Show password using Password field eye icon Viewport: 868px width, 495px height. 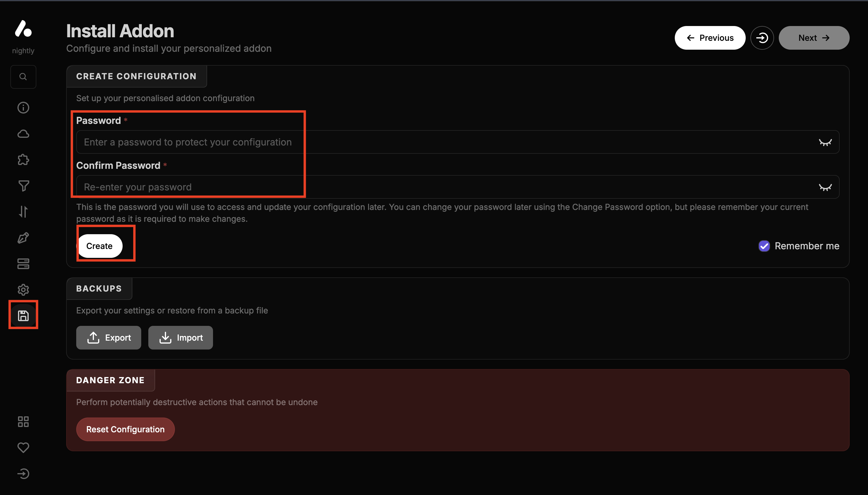point(825,142)
